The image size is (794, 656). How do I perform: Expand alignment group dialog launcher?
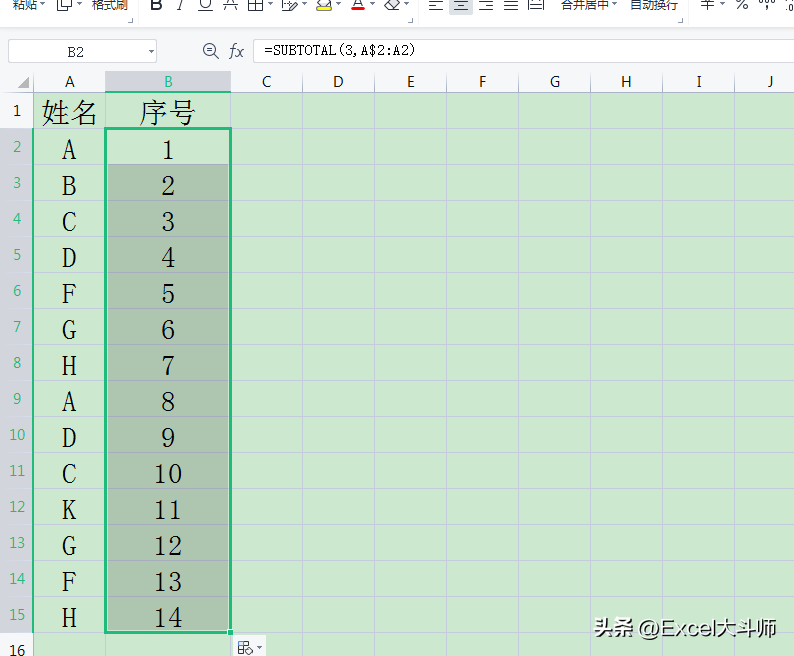(681, 20)
